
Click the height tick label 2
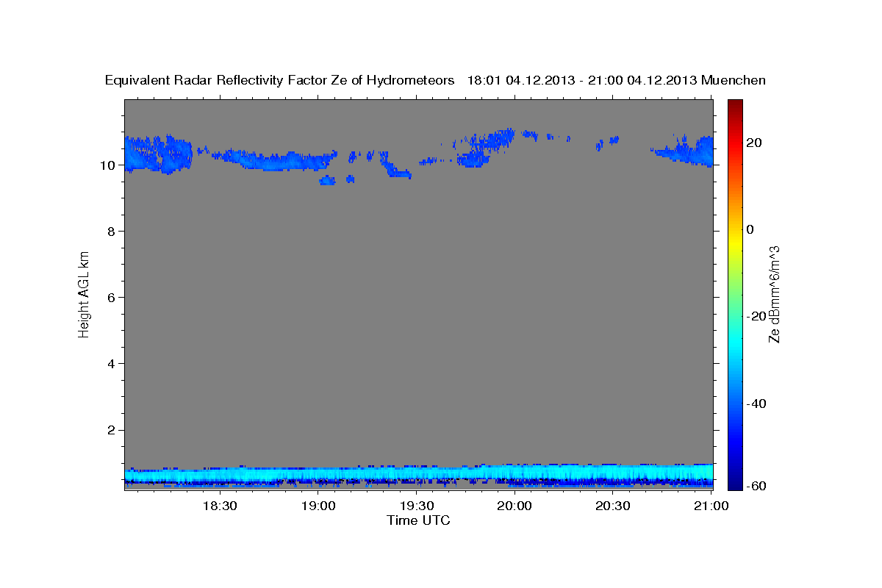tap(113, 430)
